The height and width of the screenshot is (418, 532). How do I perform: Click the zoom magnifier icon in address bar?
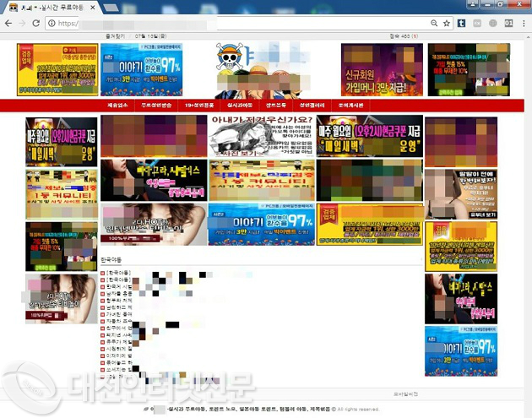point(433,23)
